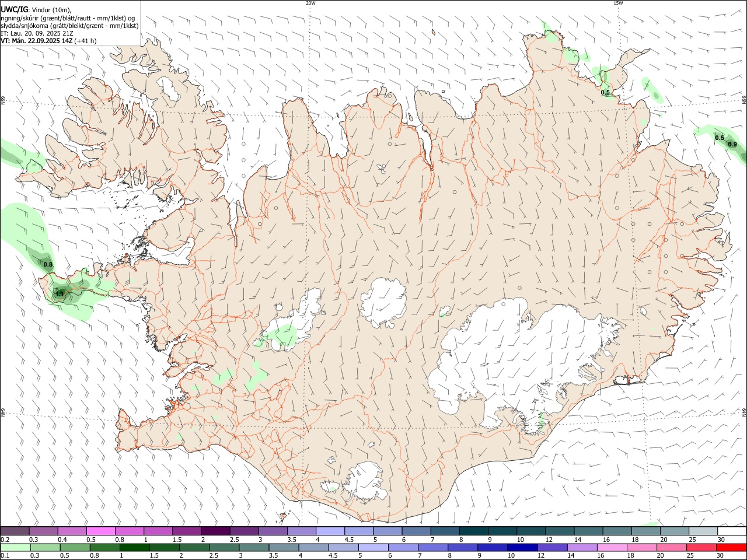747x560 pixels.
Task: Click the '0.8' rain value on the map
Action: coord(48,265)
